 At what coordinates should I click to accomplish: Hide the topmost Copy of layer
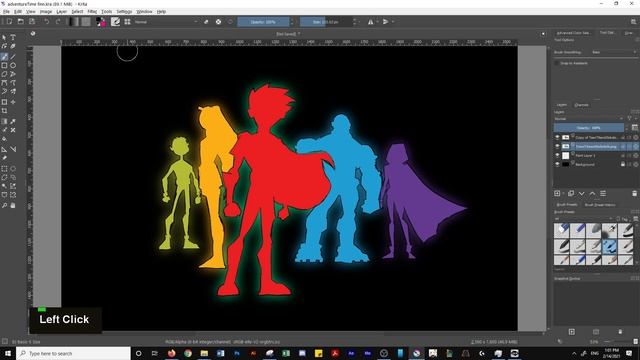pos(558,137)
